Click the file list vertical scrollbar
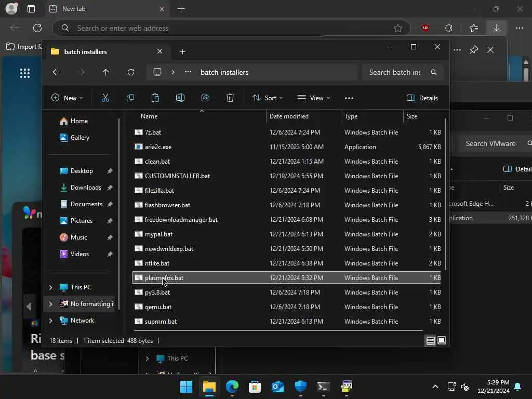The width and height of the screenshot is (532, 399). click(x=445, y=193)
